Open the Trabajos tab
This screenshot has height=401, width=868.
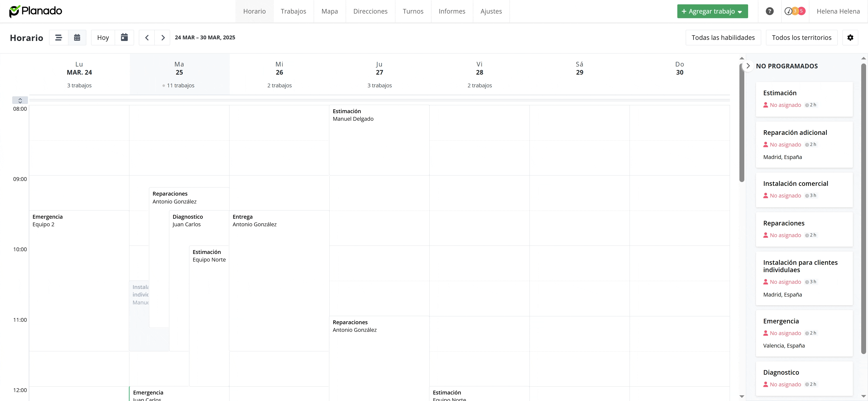[x=293, y=11]
